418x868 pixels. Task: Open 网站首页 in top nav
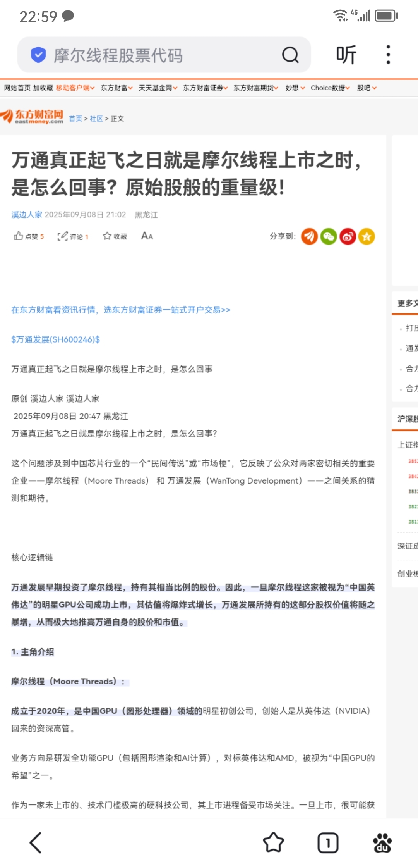click(x=17, y=88)
